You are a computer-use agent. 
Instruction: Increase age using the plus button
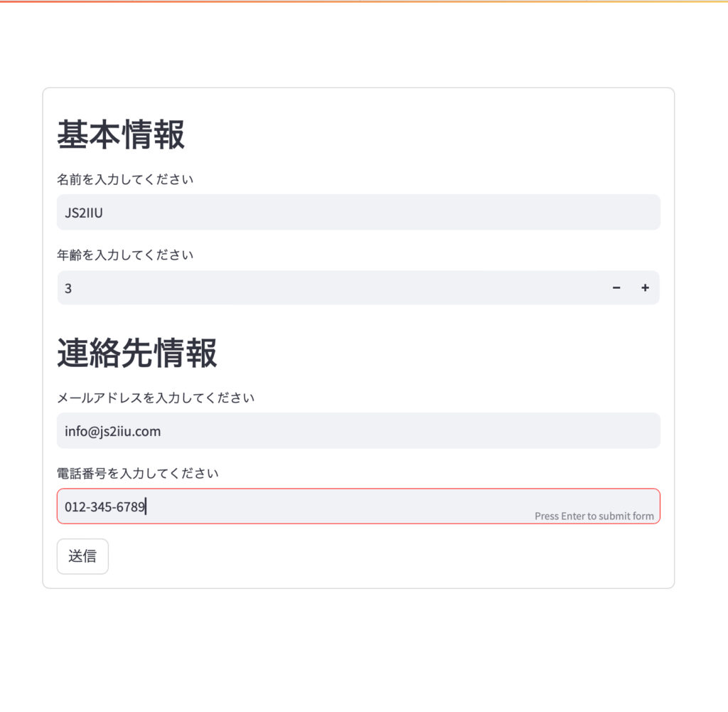coord(645,288)
